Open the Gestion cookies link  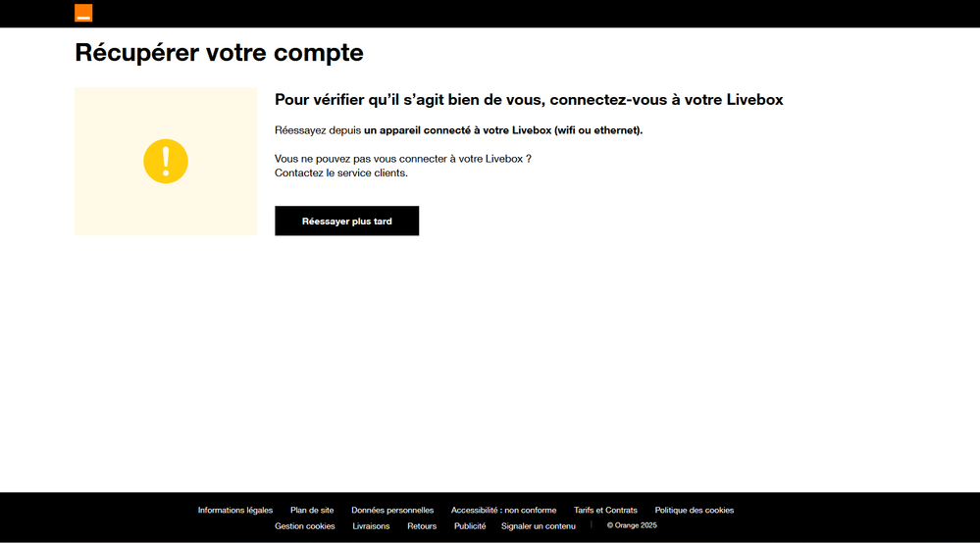[x=305, y=526]
